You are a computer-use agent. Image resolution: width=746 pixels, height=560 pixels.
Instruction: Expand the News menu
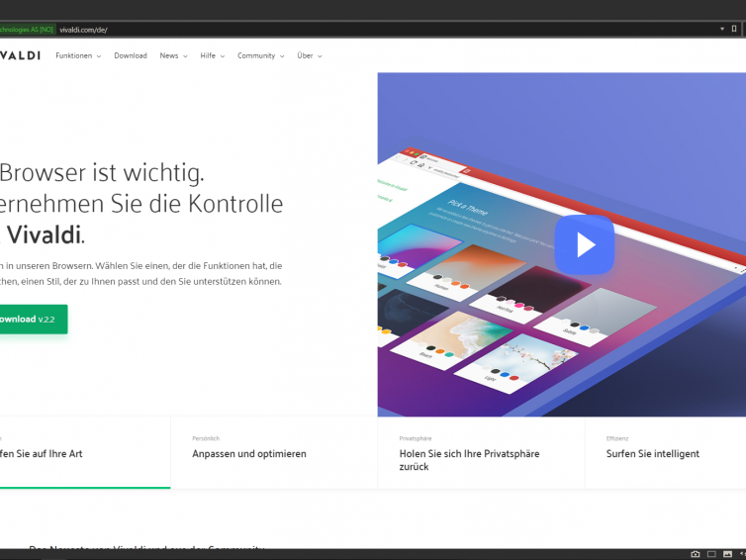coord(174,55)
